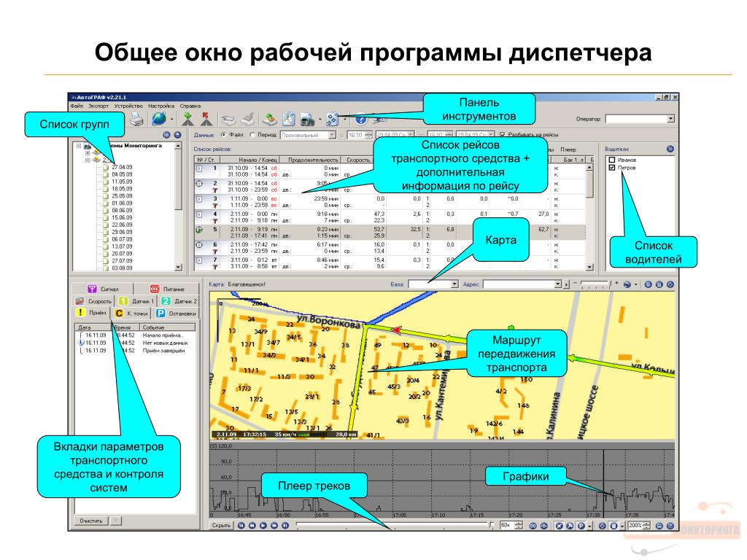Switch to the Питание tab

[x=167, y=289]
